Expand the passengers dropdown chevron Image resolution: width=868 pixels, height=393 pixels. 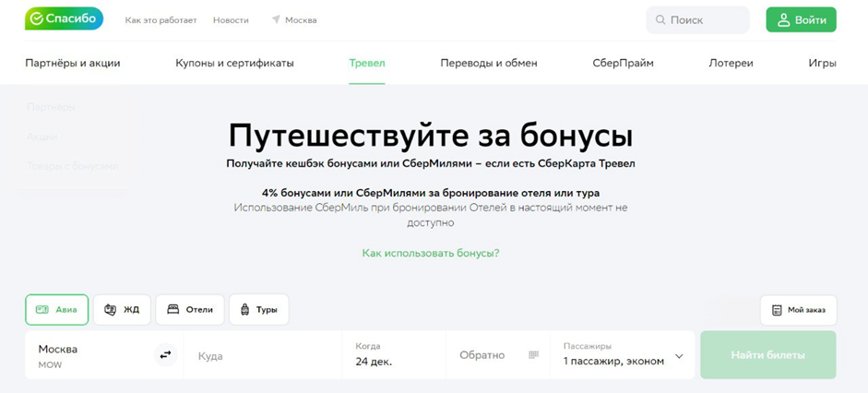tap(679, 356)
